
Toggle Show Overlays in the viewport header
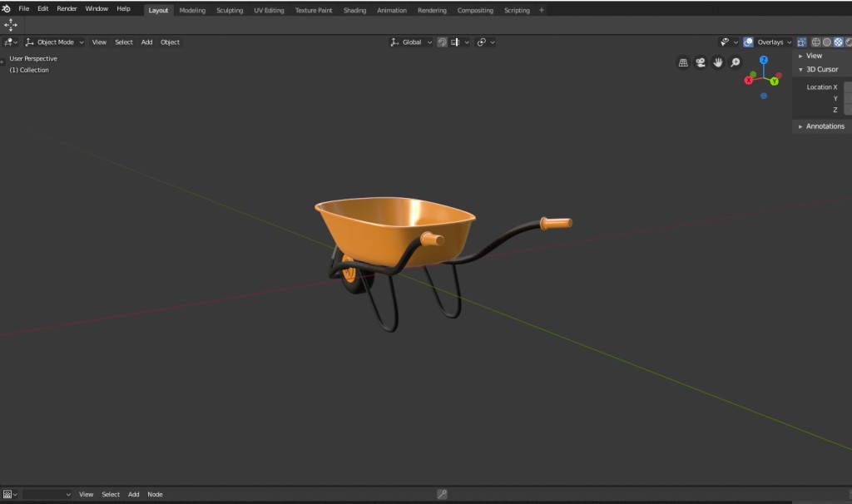coord(750,42)
